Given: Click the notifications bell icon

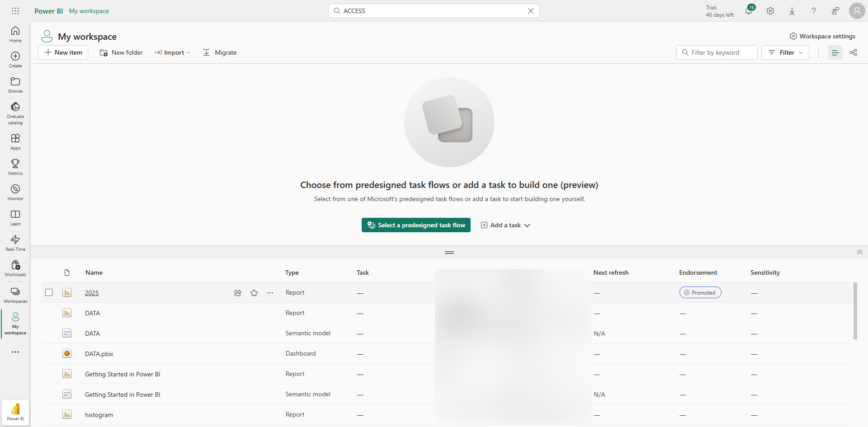Looking at the screenshot, I should (749, 11).
